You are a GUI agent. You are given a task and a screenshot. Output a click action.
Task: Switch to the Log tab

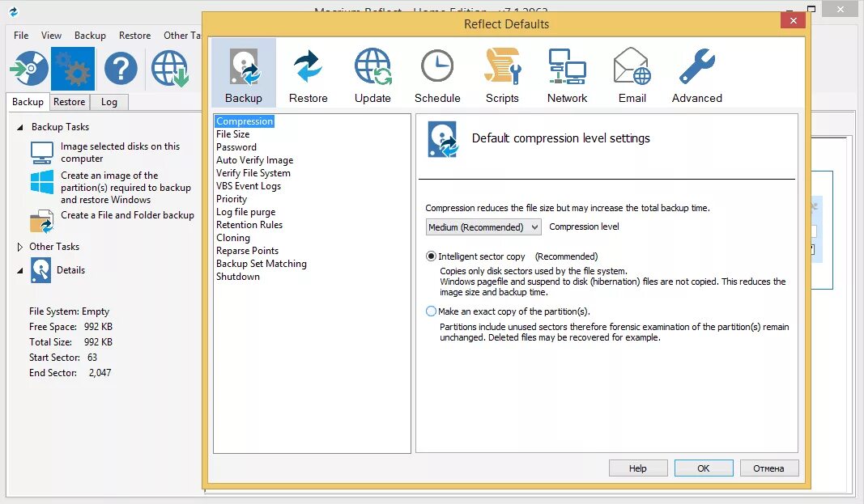coord(109,102)
